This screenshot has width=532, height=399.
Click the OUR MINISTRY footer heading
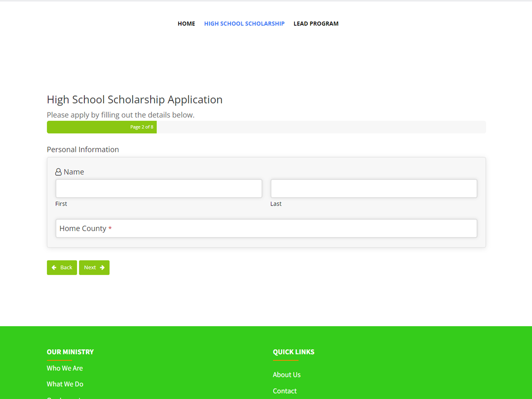pyautogui.click(x=70, y=352)
